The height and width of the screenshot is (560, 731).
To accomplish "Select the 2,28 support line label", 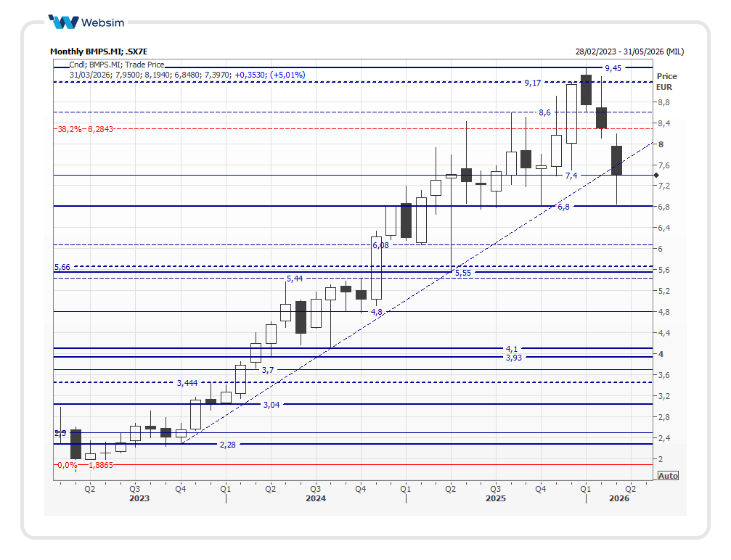I will (x=227, y=444).
